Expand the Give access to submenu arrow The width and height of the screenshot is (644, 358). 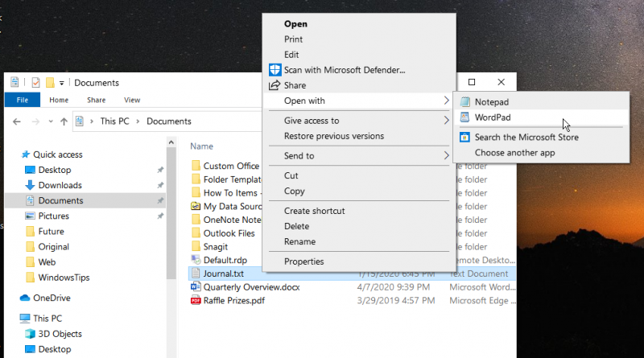[x=447, y=121]
